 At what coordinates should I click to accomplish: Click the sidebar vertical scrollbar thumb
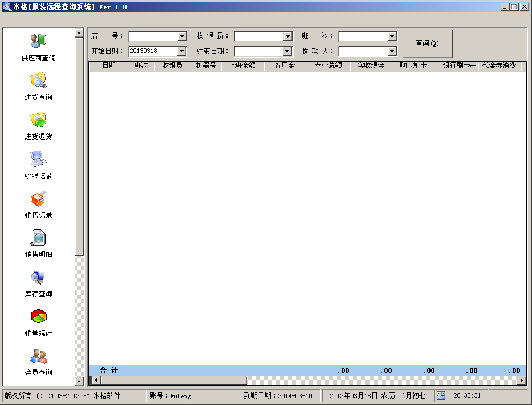[79, 146]
